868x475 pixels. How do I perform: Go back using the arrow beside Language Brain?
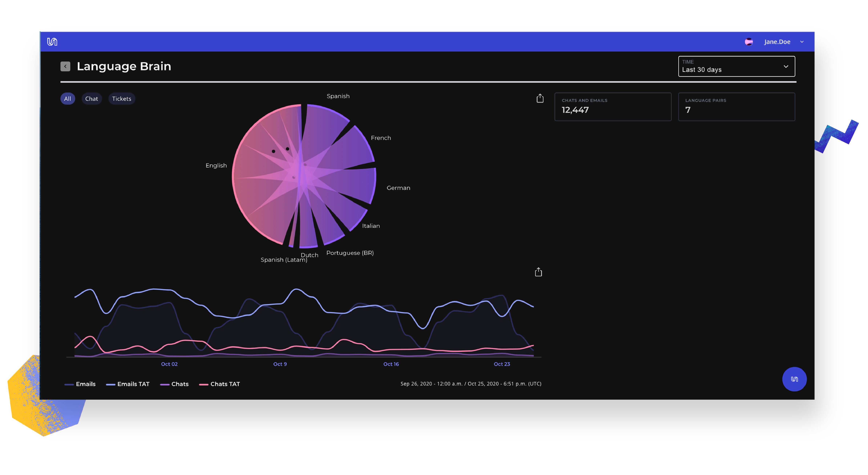(65, 66)
